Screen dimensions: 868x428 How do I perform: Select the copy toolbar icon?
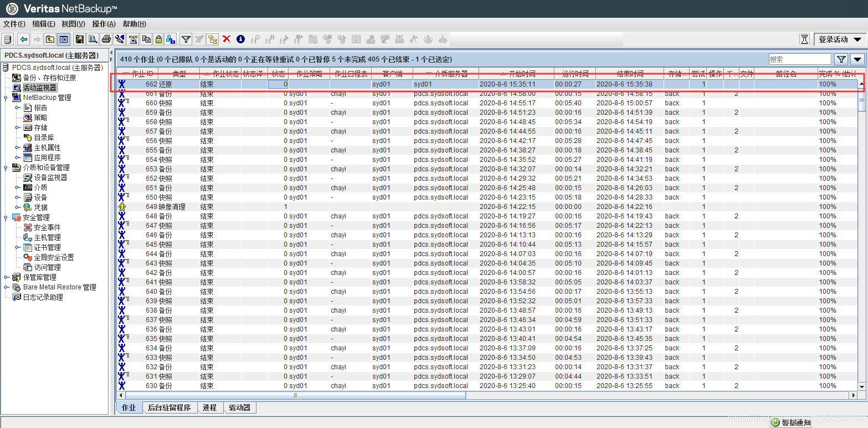[147, 39]
